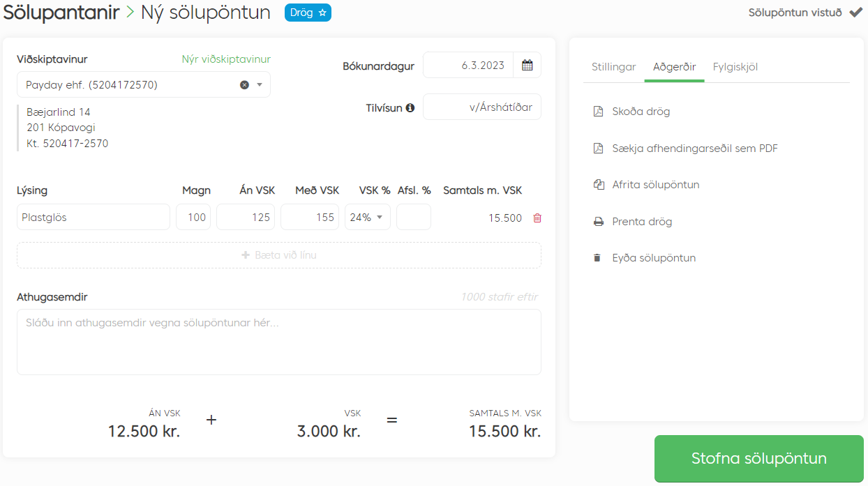
Task: Click the Afsl. % discount field
Action: [x=414, y=217]
